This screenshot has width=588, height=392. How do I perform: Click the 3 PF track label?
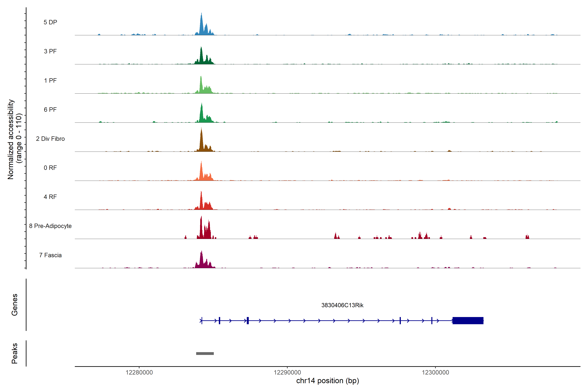[x=50, y=51]
